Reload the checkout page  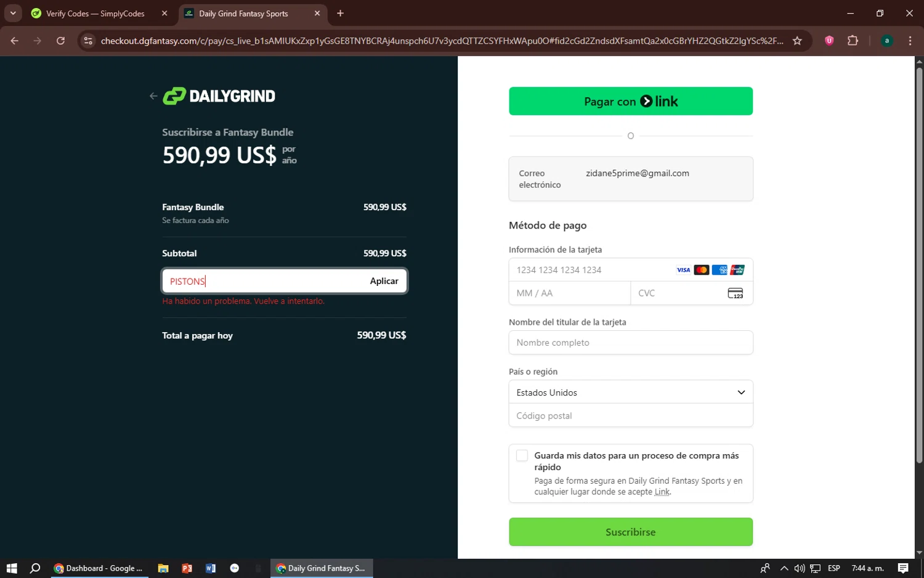(x=60, y=41)
